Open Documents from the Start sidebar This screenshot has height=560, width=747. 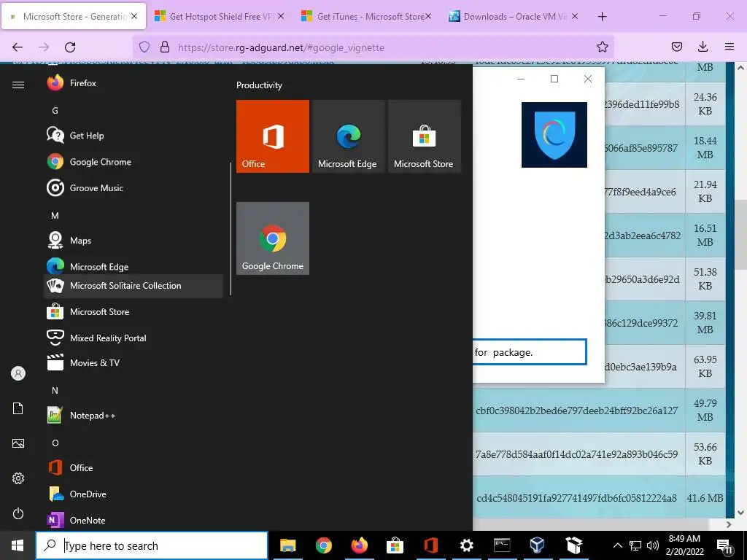click(18, 408)
